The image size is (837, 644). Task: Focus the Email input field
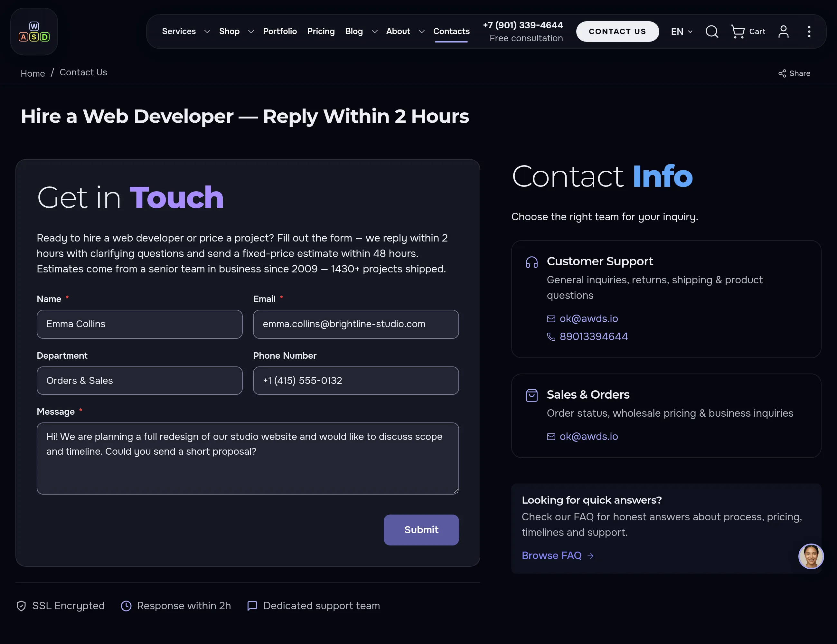coord(356,324)
